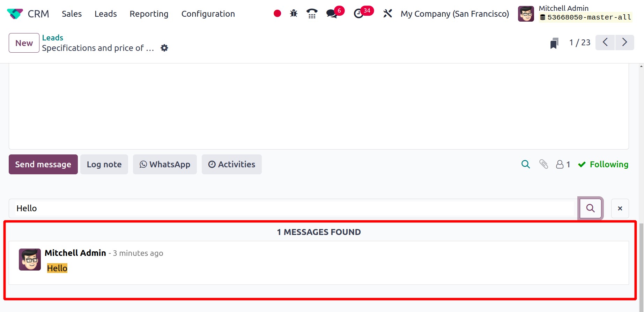The image size is (644, 312).
Task: Click the CRM app title
Action: (x=38, y=14)
